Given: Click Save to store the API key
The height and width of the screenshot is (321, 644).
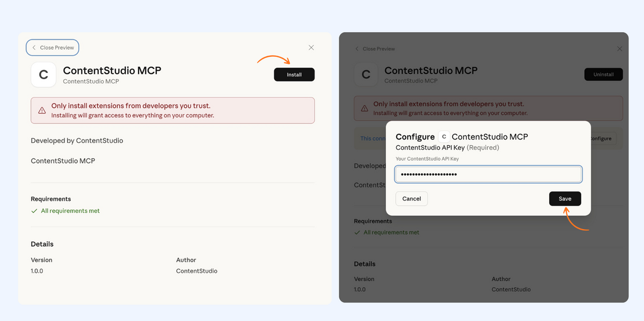Looking at the screenshot, I should 565,199.
